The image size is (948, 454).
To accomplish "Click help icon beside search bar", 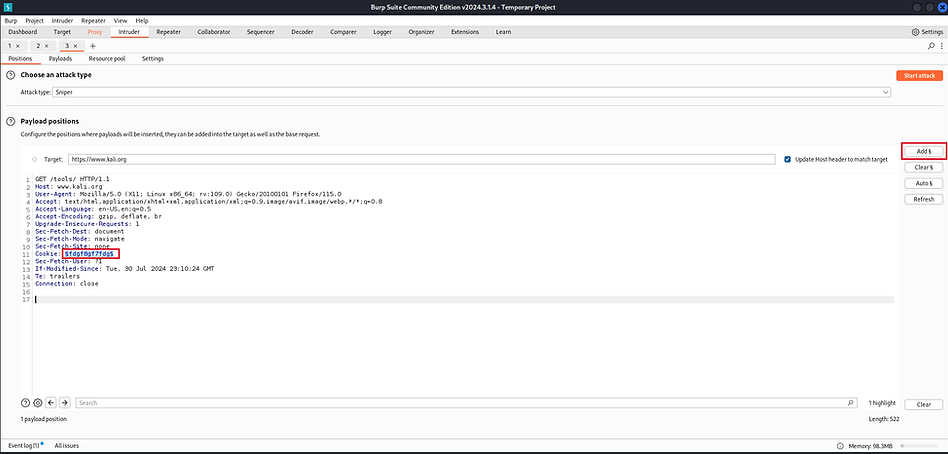I will pos(25,403).
